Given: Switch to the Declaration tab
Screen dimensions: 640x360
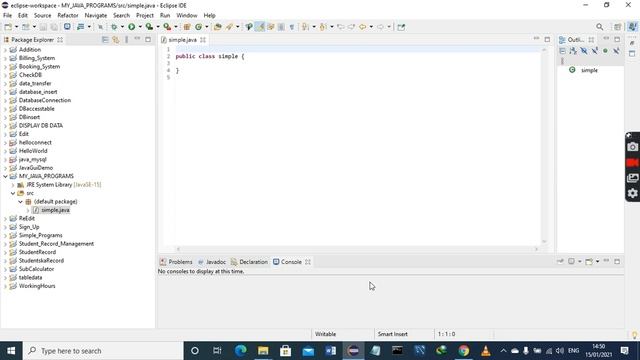Looking at the screenshot, I should tap(249, 262).
